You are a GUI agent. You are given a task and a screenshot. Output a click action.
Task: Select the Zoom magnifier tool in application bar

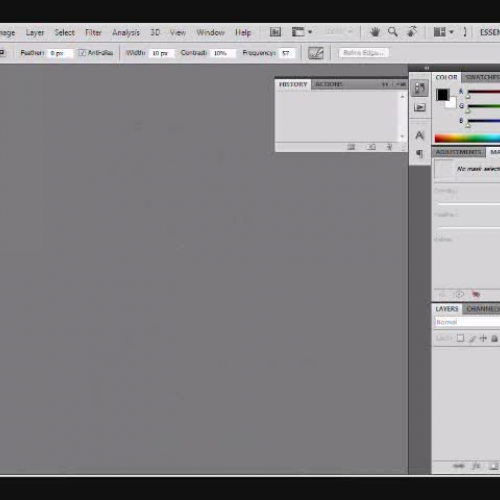coord(393,32)
